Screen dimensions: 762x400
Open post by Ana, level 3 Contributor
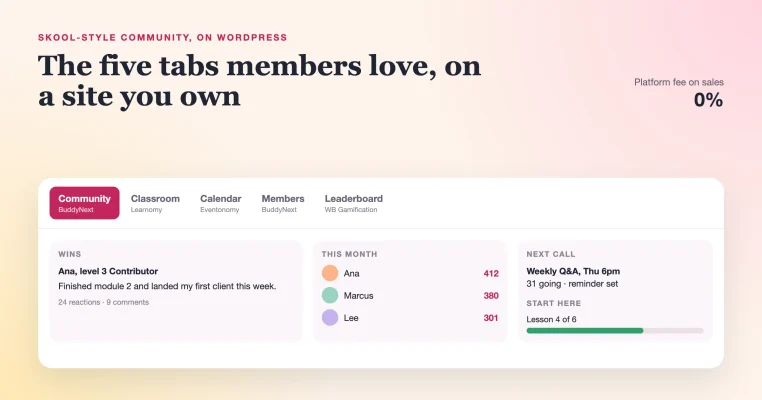pyautogui.click(x=108, y=271)
